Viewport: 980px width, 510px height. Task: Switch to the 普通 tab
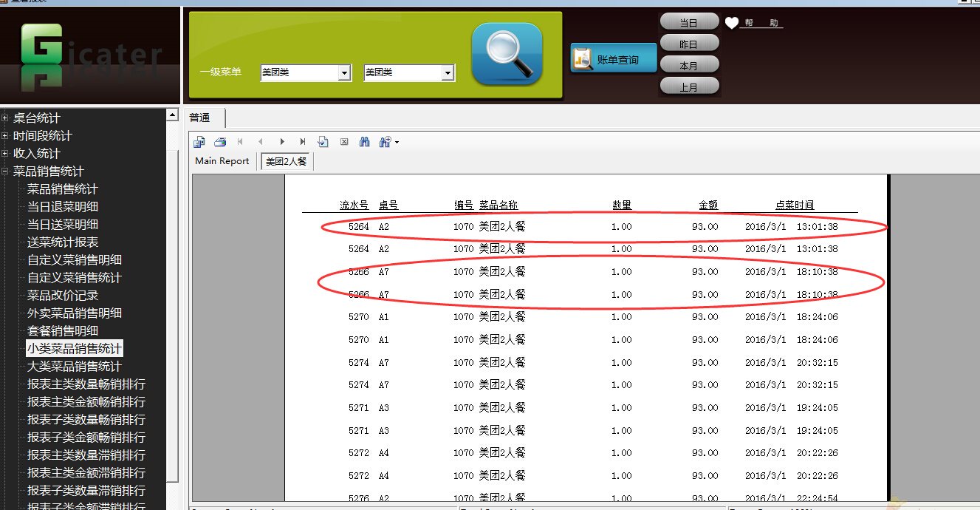[199, 118]
